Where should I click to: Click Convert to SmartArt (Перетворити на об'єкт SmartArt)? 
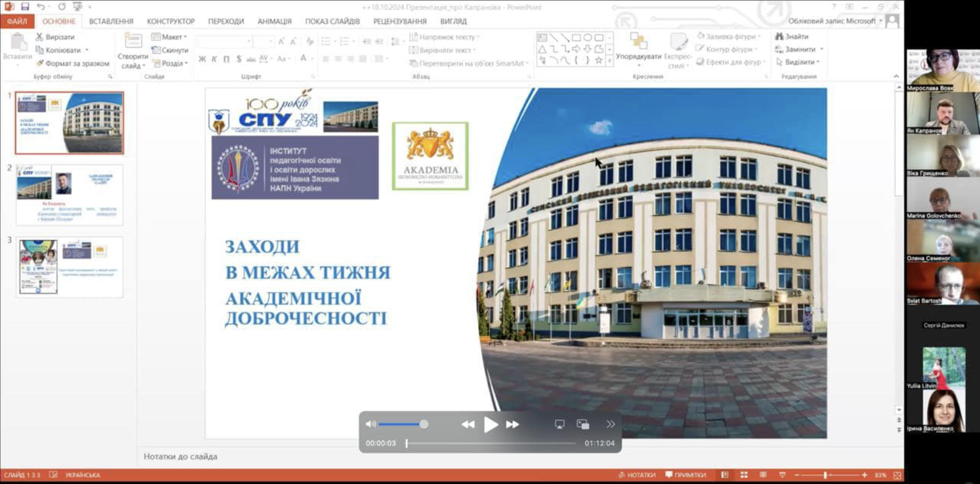tap(469, 63)
